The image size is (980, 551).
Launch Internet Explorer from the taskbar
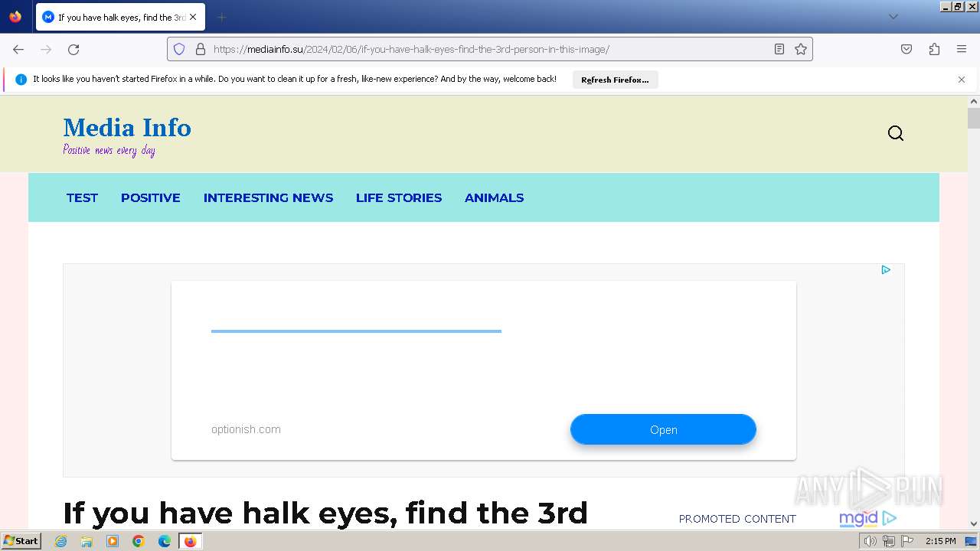click(x=61, y=541)
